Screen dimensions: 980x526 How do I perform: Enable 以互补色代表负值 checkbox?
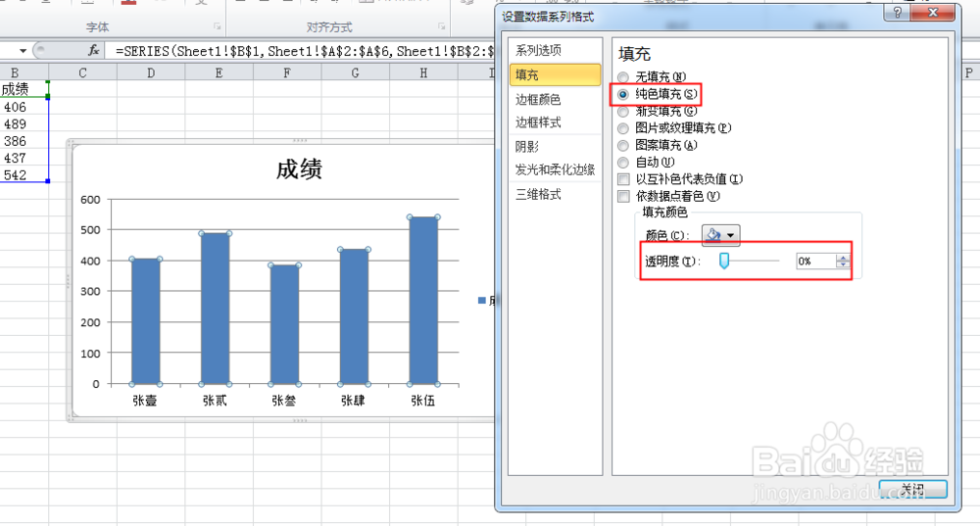tap(623, 179)
